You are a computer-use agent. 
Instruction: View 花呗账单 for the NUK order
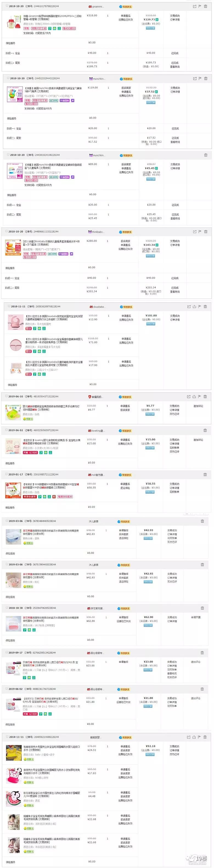pos(174,492)
